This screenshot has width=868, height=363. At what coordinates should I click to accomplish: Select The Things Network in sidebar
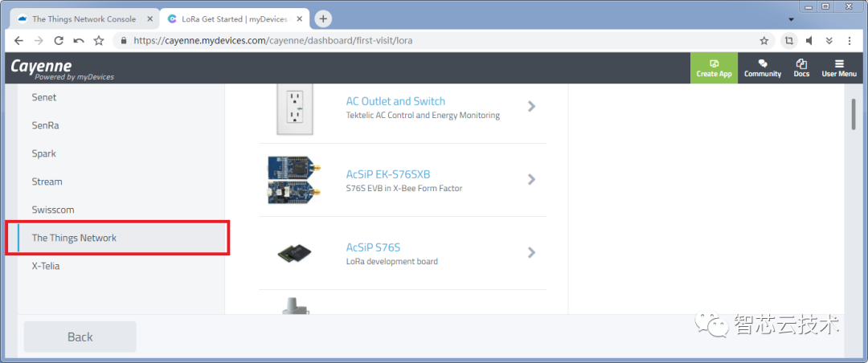point(121,238)
